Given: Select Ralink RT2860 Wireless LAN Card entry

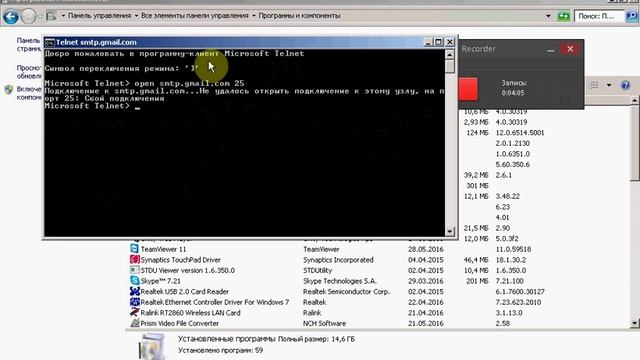Looking at the screenshot, I should 190,313.
